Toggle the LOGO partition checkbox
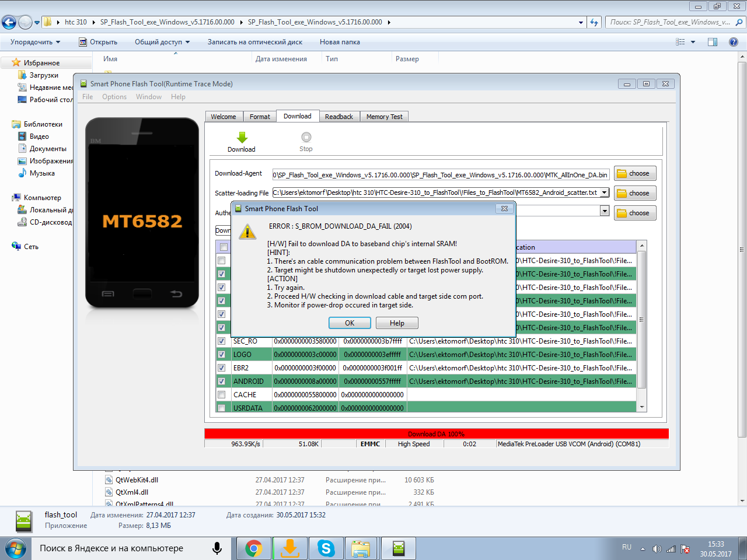 (x=222, y=355)
